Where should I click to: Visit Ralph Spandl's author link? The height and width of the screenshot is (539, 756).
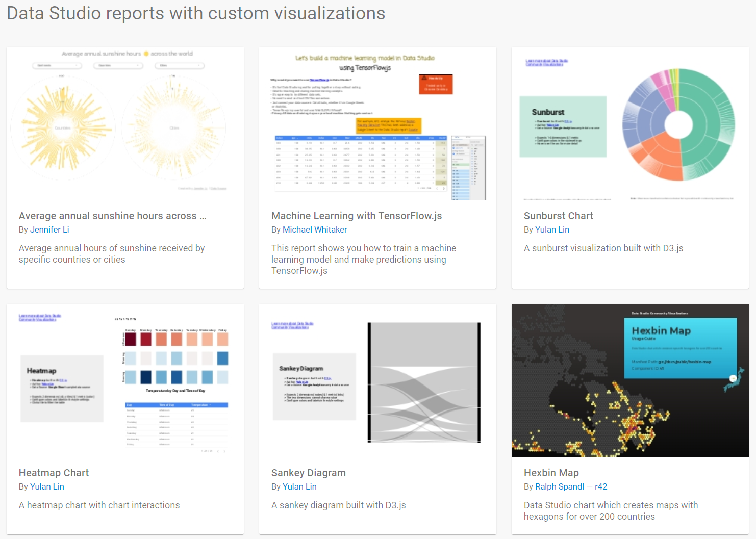pyautogui.click(x=560, y=486)
